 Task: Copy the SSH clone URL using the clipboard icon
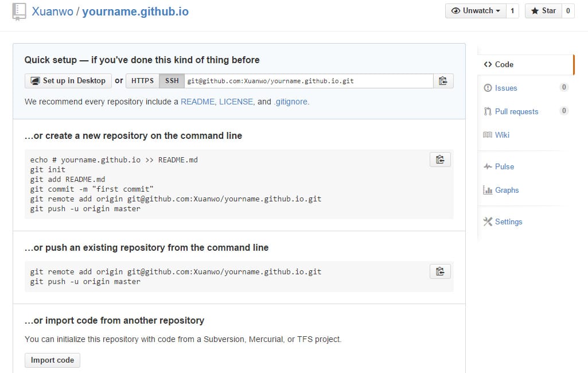click(442, 80)
